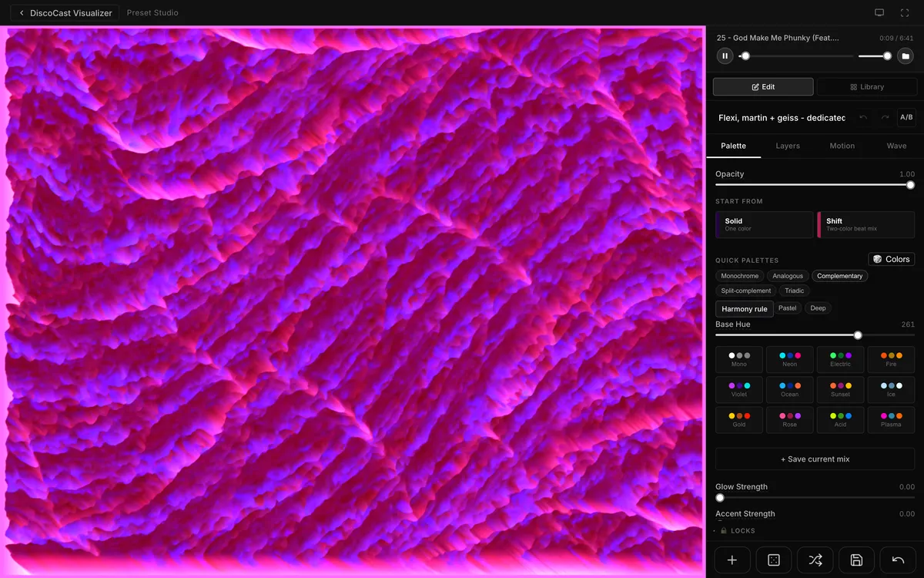Screen dimensions: 924x578
Task: Click the Base Hue slider handle
Action: (x=858, y=335)
